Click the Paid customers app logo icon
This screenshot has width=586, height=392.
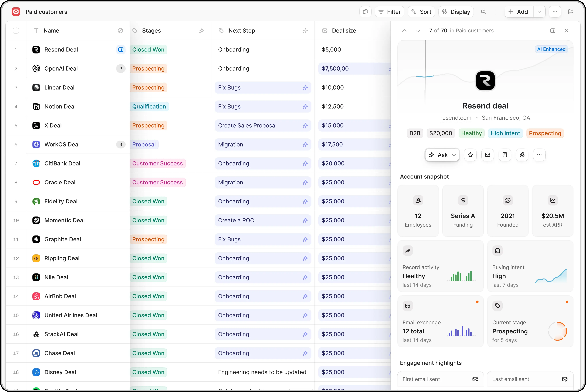[x=16, y=12]
